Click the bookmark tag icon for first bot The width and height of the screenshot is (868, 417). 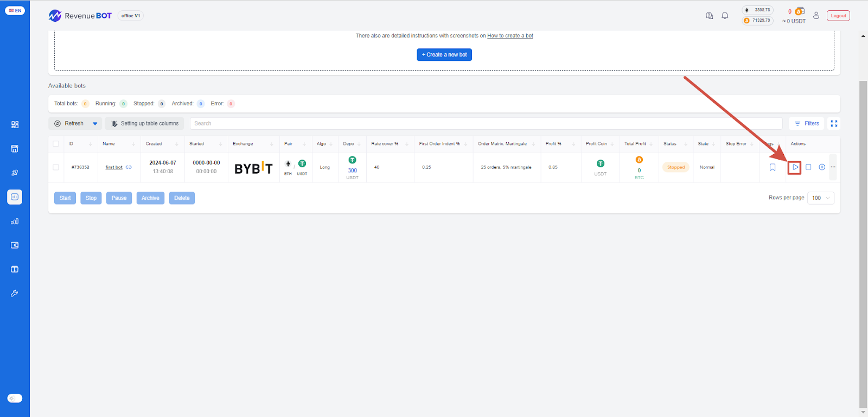point(773,167)
